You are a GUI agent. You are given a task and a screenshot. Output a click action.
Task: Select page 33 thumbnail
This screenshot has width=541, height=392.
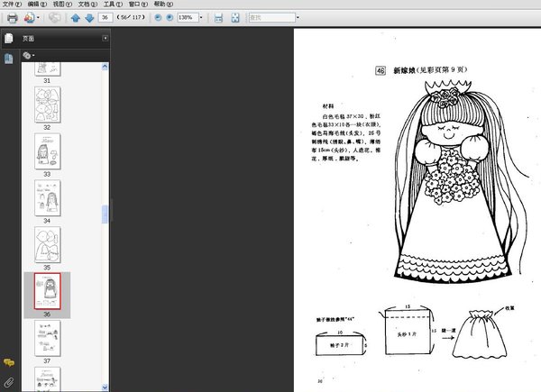(48, 151)
